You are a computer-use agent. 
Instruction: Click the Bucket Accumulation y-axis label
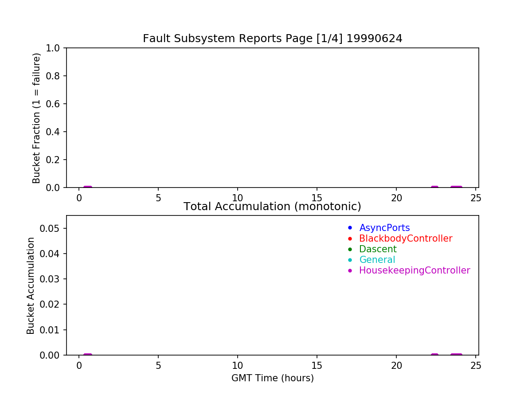[31, 286]
